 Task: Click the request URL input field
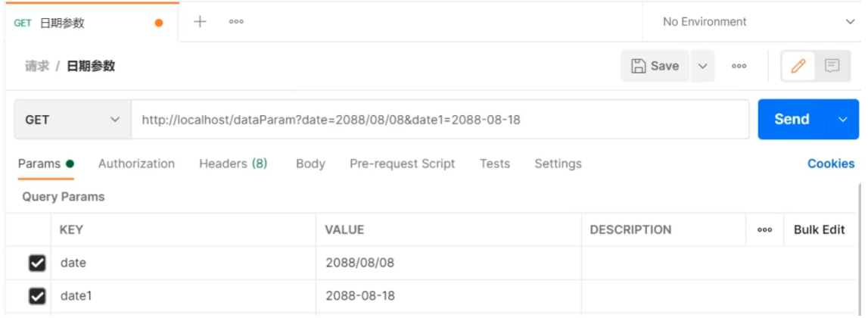pos(439,120)
